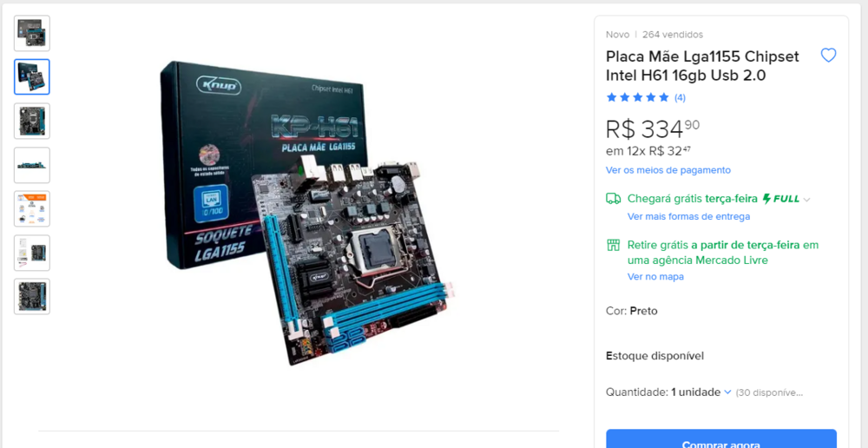Select the highlighted second thumbnail with box
Viewport: 868px width, 448px height.
[32, 77]
